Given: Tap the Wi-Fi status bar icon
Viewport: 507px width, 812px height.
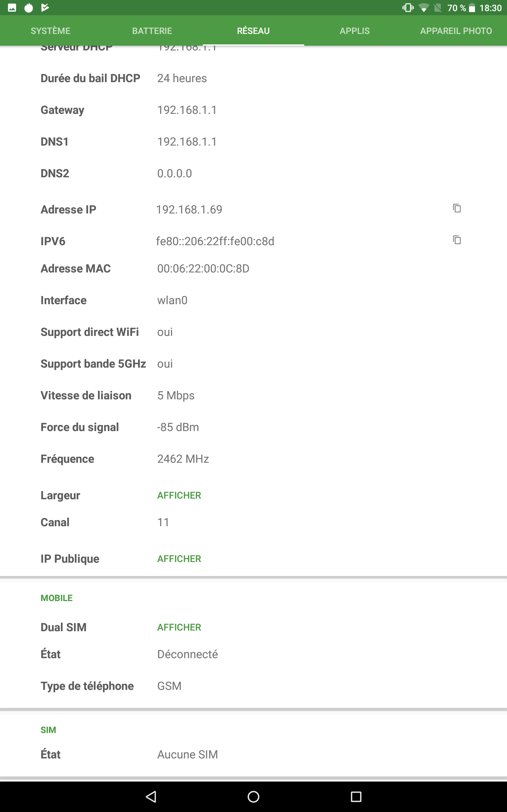Looking at the screenshot, I should coord(424,8).
